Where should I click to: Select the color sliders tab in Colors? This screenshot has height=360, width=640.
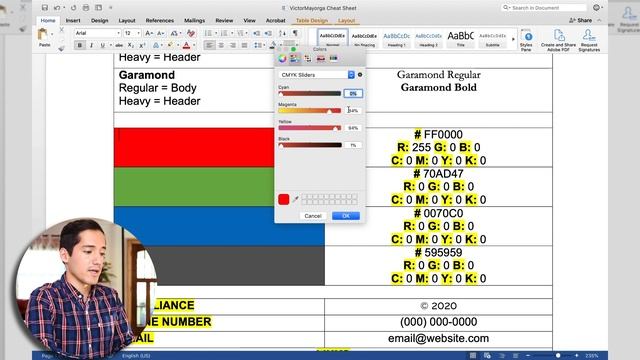pyautogui.click(x=295, y=58)
